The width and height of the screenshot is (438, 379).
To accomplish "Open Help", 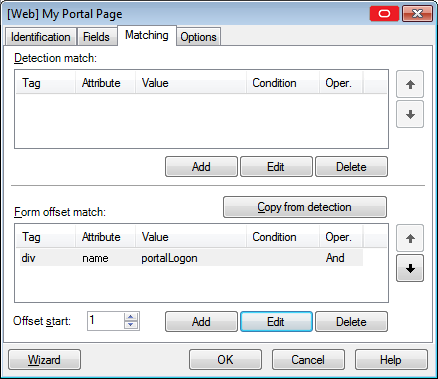I will pos(391,360).
